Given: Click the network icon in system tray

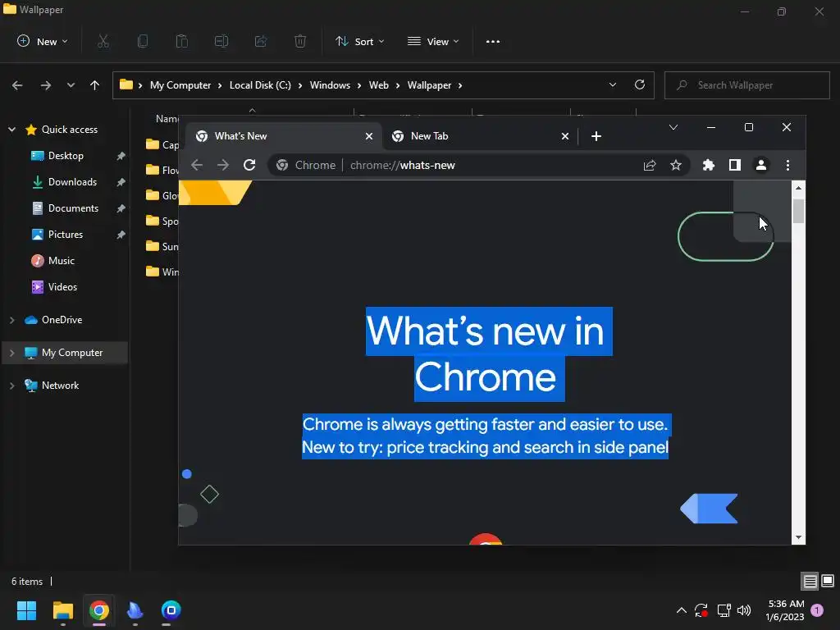Looking at the screenshot, I should coord(724,610).
